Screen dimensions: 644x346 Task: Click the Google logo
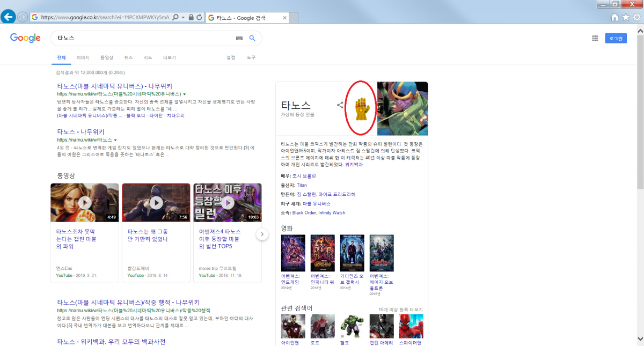[25, 38]
